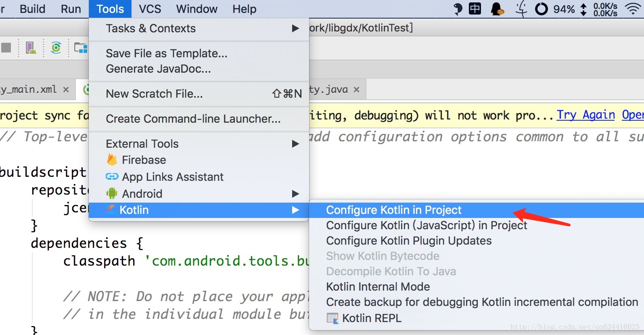Open the VCS menu
Viewport: 644px width, 335px height.
(150, 9)
